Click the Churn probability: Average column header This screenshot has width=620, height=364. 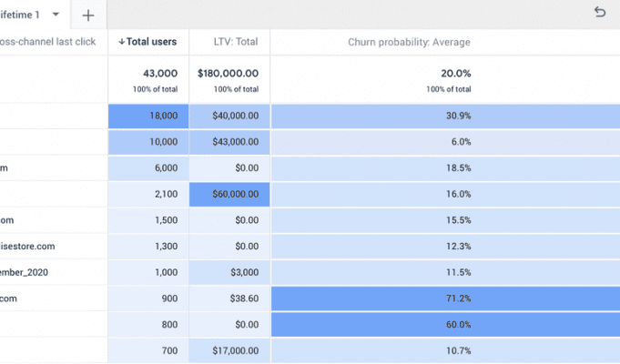point(410,42)
